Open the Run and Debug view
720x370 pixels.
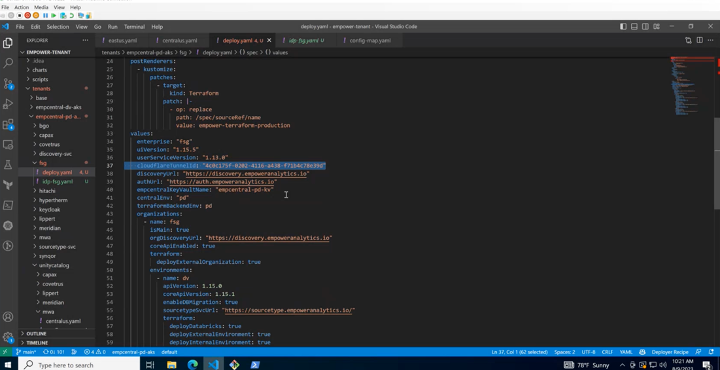click(8, 104)
